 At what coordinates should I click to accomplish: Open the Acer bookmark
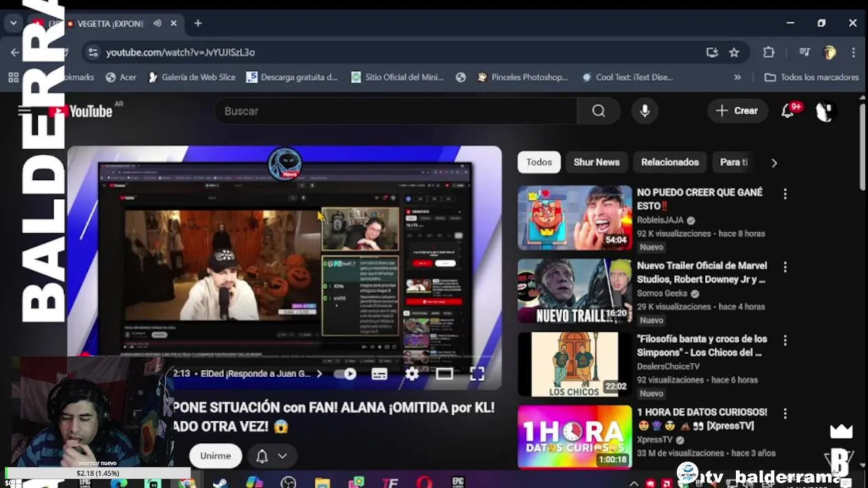click(121, 77)
